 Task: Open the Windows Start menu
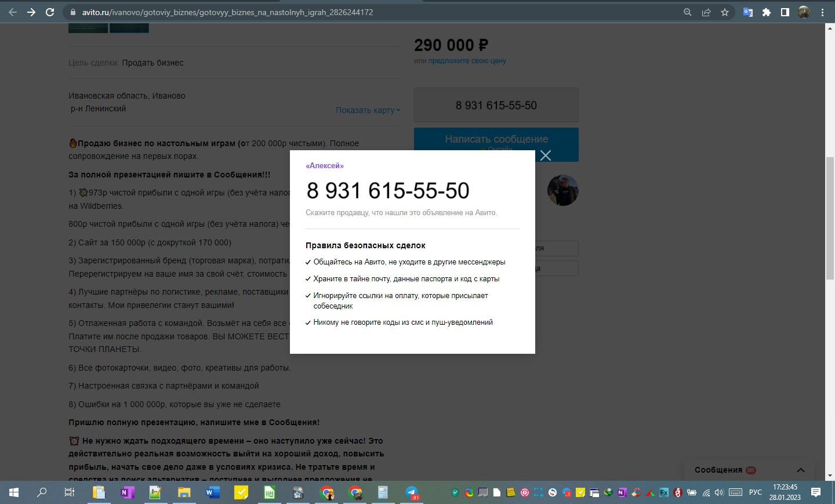pyautogui.click(x=14, y=492)
